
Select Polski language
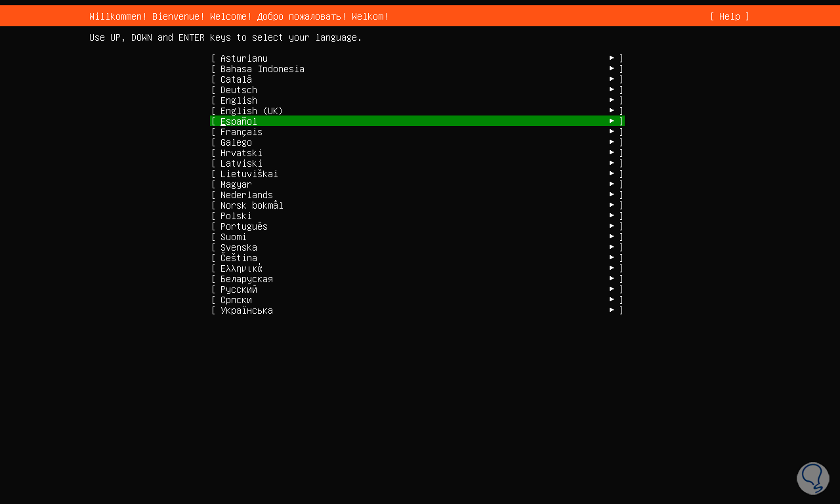pyautogui.click(x=417, y=216)
